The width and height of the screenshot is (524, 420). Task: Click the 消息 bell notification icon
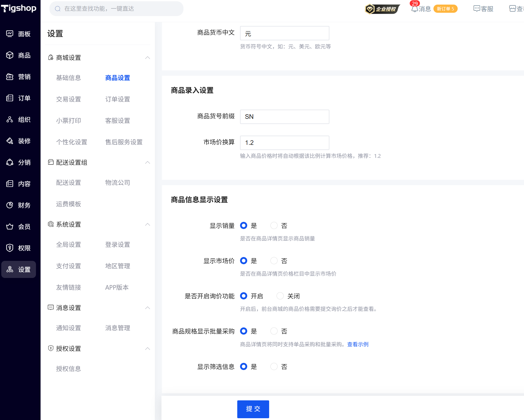(x=415, y=9)
